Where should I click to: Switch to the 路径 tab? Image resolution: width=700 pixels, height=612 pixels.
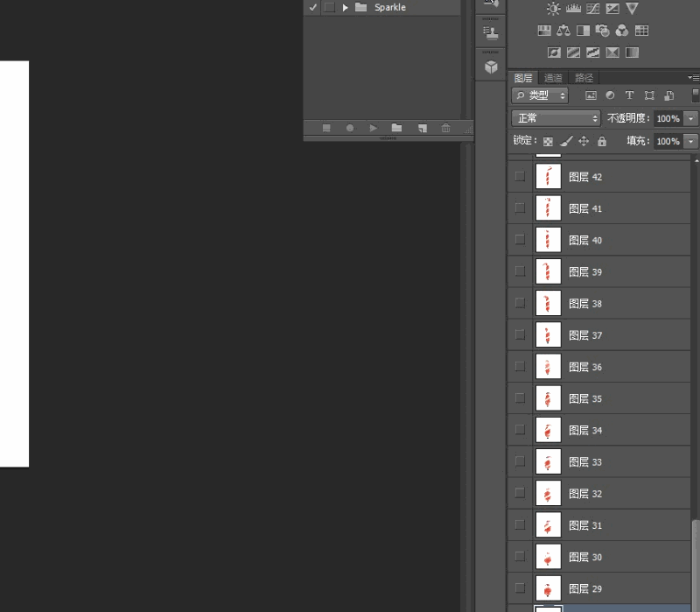[584, 78]
